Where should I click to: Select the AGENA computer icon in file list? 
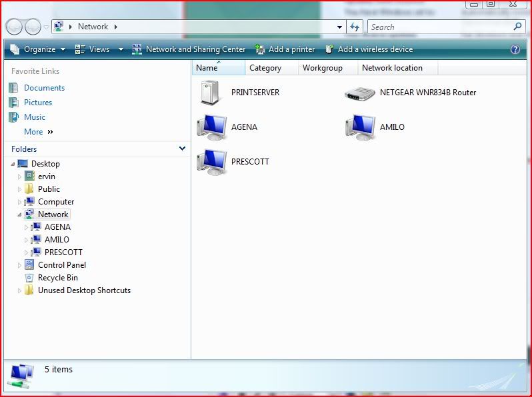click(212, 127)
